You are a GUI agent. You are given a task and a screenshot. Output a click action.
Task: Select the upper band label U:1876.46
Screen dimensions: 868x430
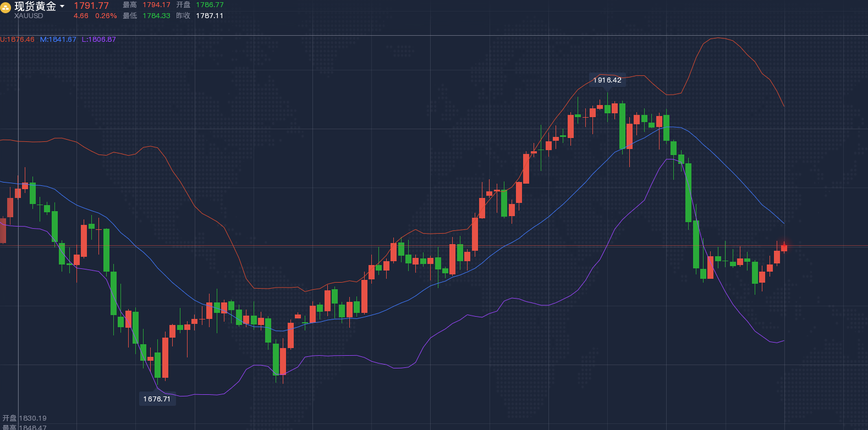point(17,40)
